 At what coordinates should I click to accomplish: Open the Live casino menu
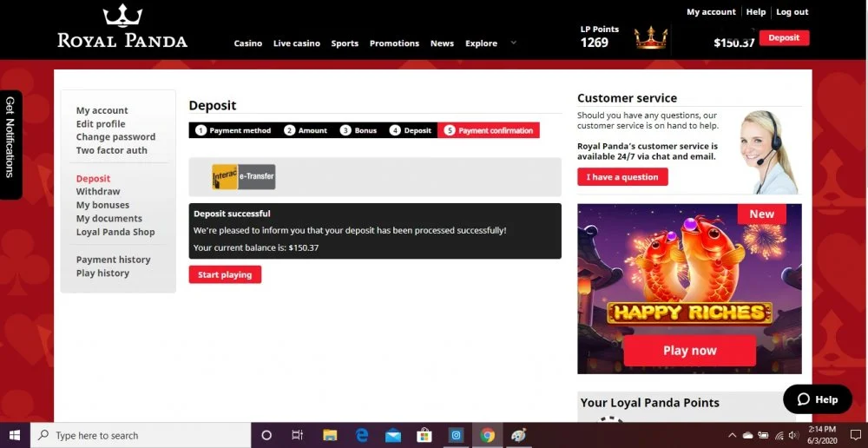297,43
